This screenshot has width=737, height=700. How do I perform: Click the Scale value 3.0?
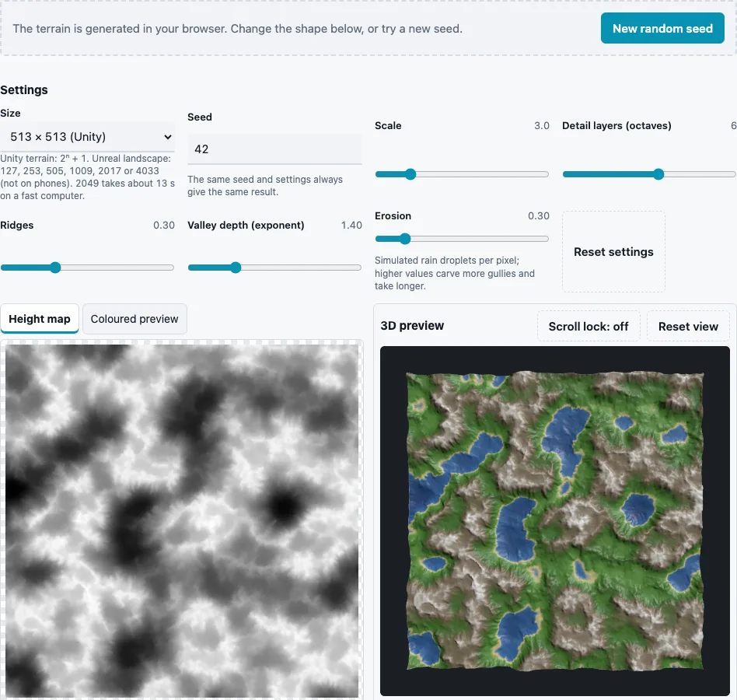[x=541, y=125]
